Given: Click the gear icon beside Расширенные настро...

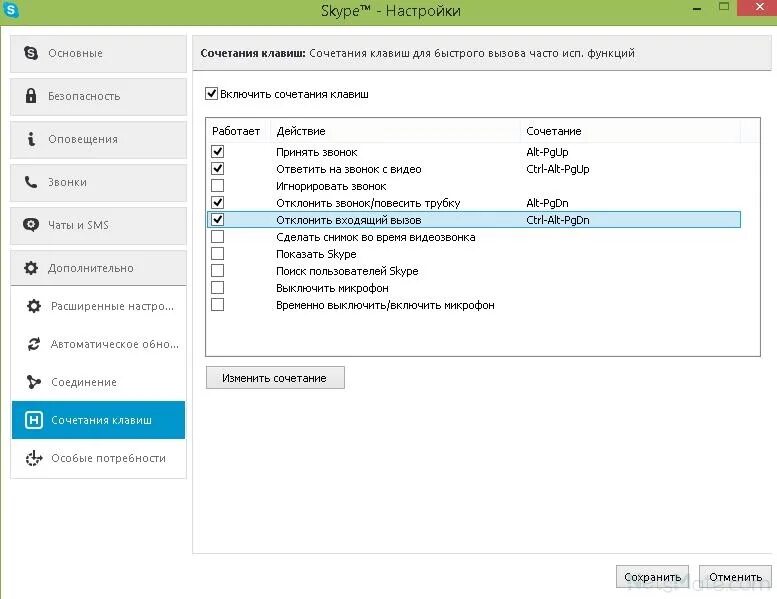Looking at the screenshot, I should coord(34,306).
